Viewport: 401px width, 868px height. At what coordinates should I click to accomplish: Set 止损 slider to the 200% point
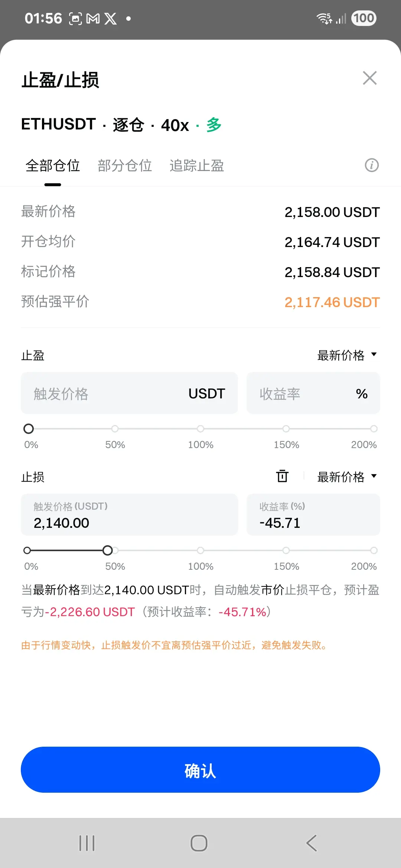pyautogui.click(x=374, y=550)
